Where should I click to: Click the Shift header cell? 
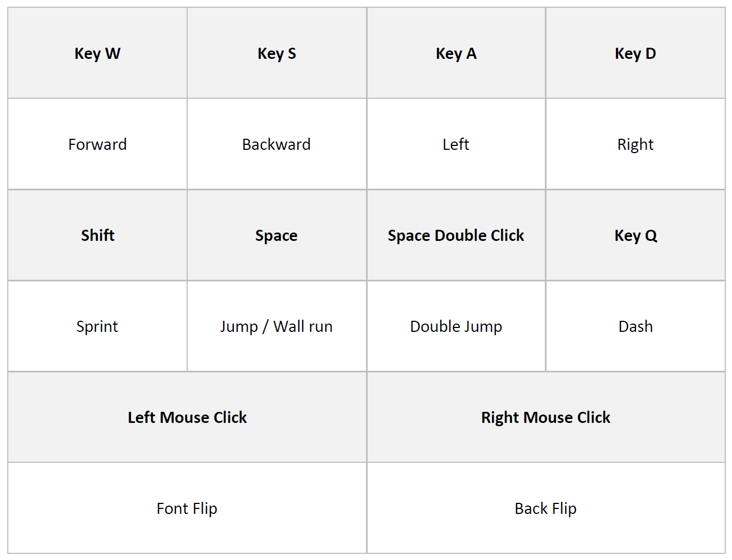[x=97, y=235]
